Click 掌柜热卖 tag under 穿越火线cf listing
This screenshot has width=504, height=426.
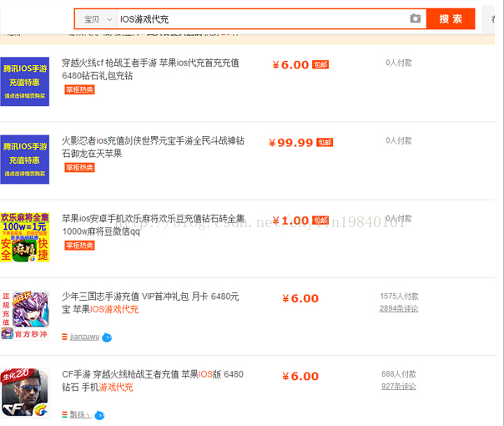click(79, 89)
